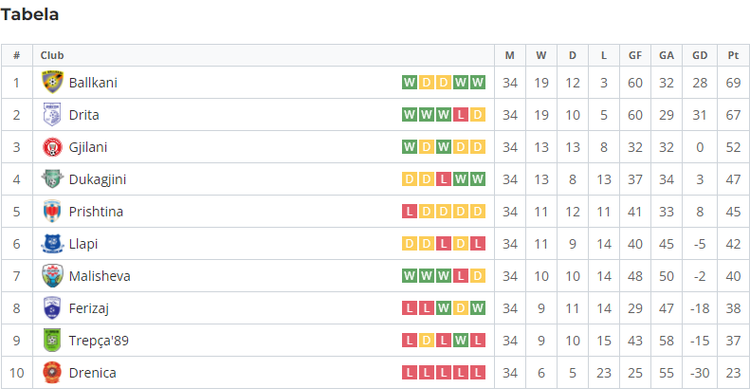
Task: Open the Ballkani team name link
Action: click(93, 83)
